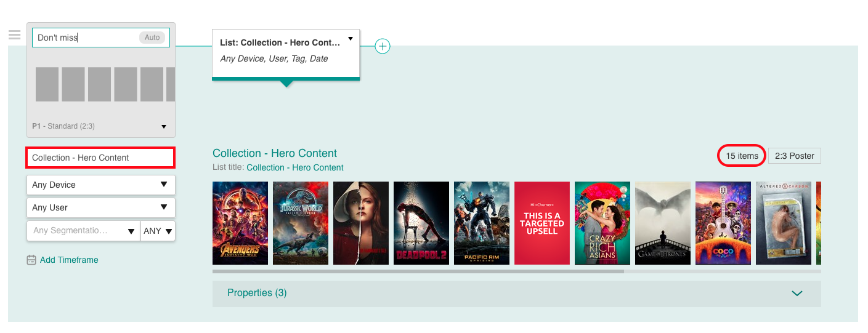Click the plus icon to add a list
The height and width of the screenshot is (333, 868).
tap(383, 46)
